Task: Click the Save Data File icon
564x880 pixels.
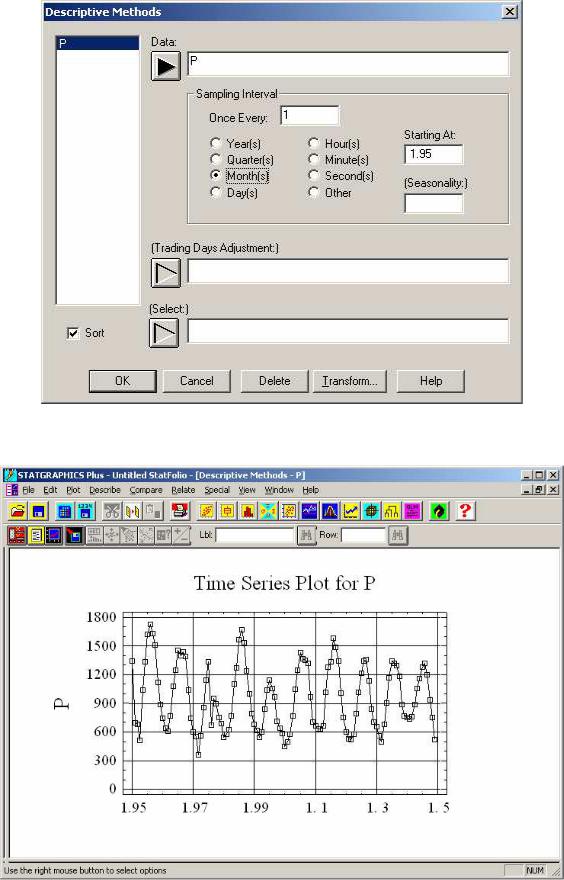Action: point(85,511)
